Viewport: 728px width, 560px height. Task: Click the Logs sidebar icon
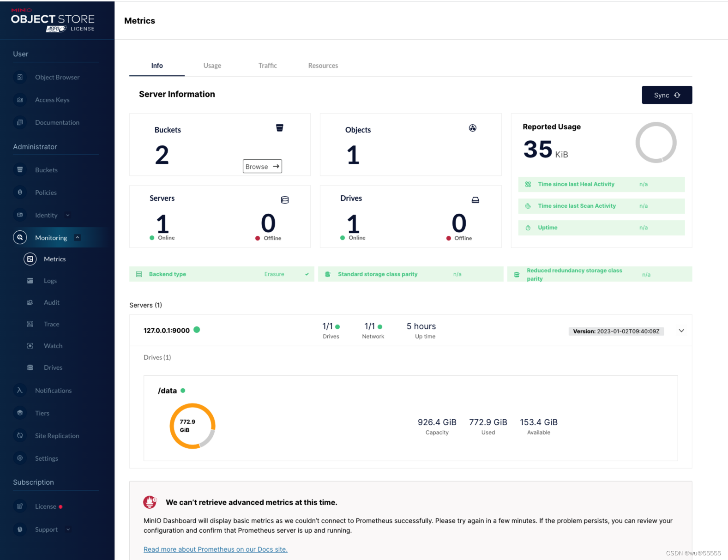tap(30, 281)
